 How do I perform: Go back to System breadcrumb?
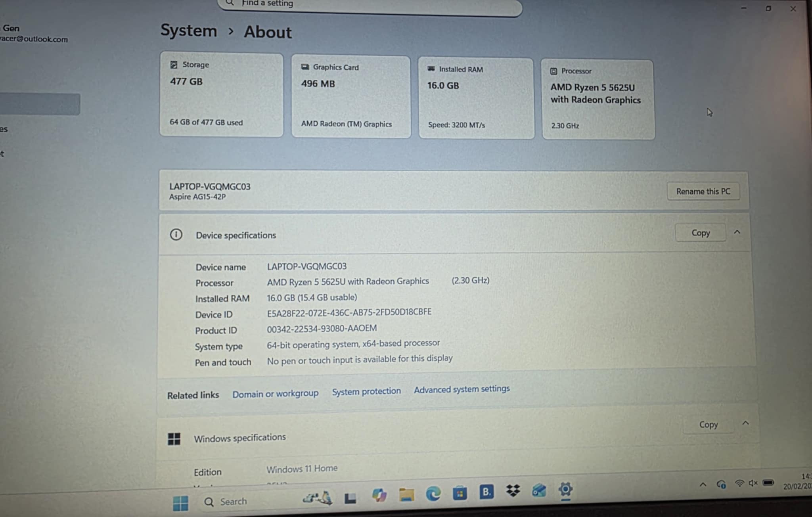189,31
